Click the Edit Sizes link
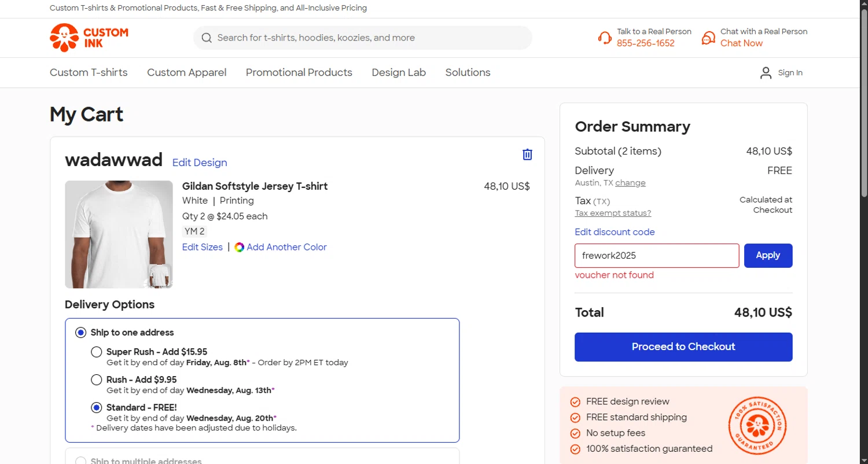The image size is (868, 464). (x=203, y=248)
